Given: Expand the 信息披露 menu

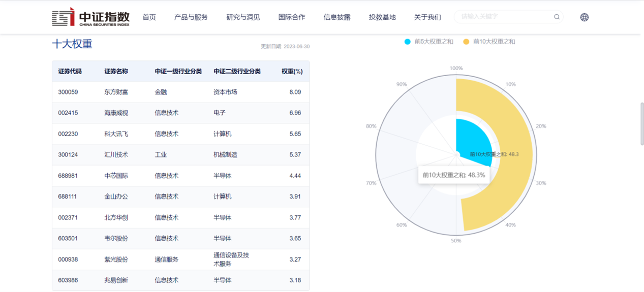Looking at the screenshot, I should click(x=337, y=17).
